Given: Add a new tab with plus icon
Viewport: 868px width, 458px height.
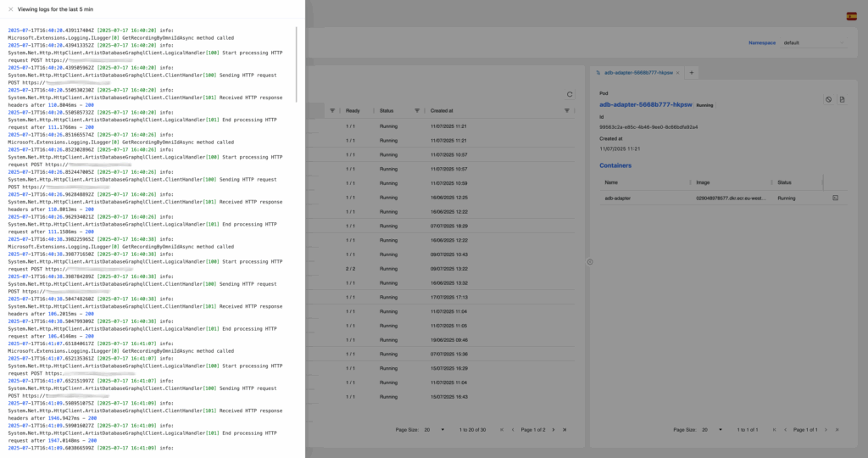Looking at the screenshot, I should 691,73.
